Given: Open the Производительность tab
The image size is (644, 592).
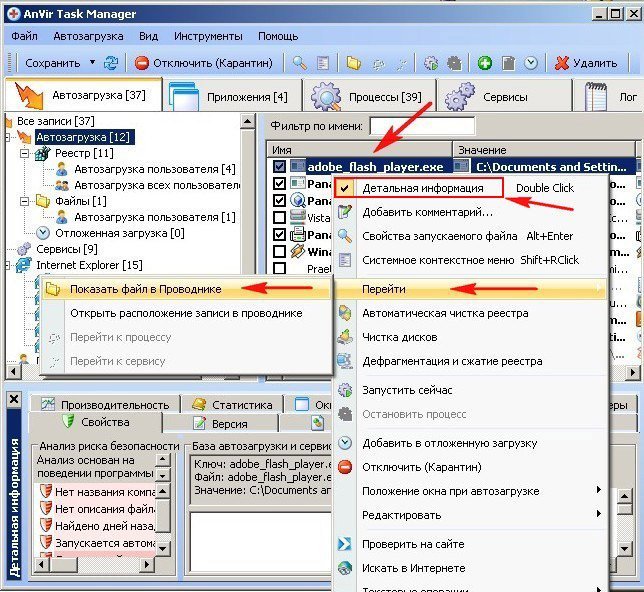Looking at the screenshot, I should tap(105, 404).
